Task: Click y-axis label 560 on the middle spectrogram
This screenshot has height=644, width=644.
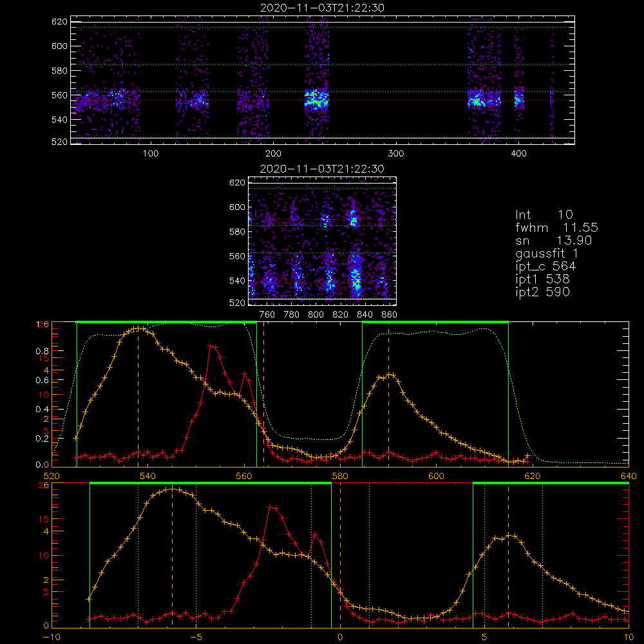Action: [237, 256]
